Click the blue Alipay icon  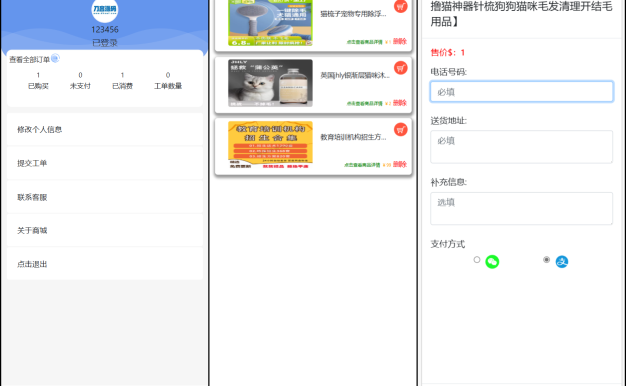pos(561,261)
